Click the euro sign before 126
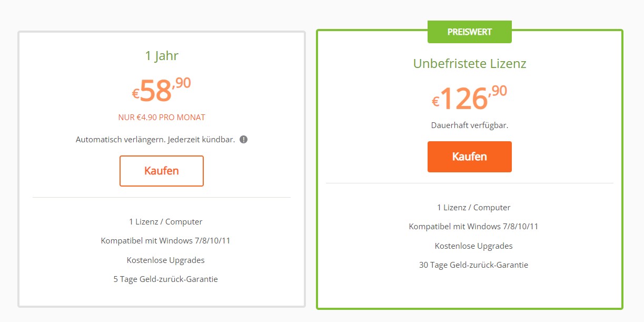644x322 pixels. pos(435,102)
